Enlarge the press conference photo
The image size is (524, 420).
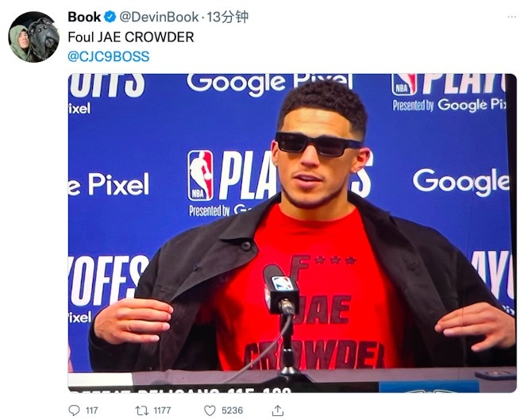tap(292, 233)
